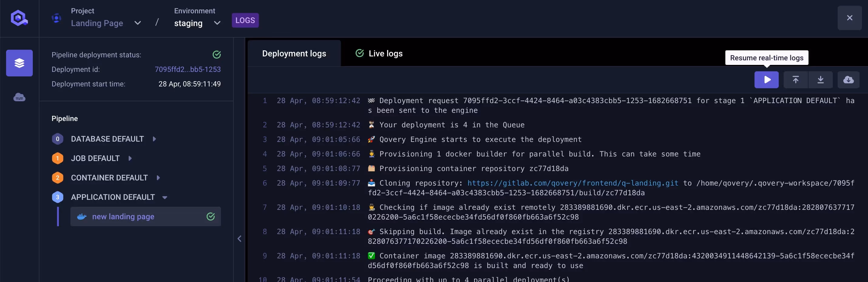
Task: Open the staging Environment dropdown
Action: 217,23
